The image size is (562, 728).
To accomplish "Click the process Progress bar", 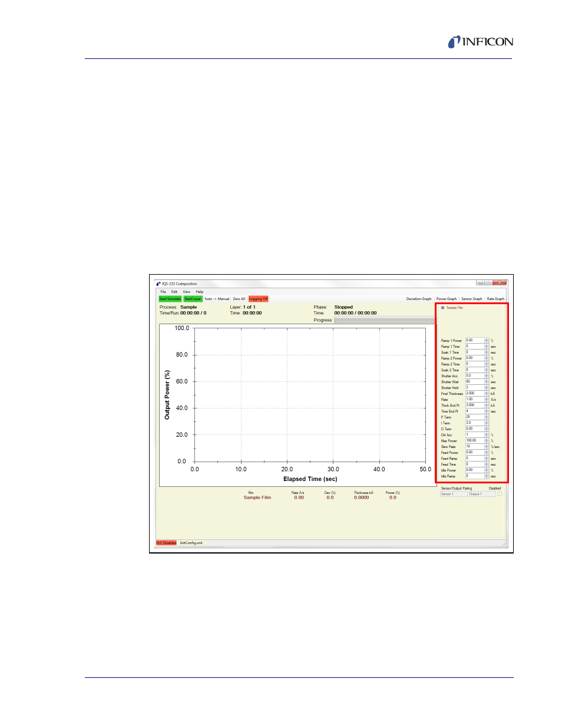I will [x=384, y=320].
